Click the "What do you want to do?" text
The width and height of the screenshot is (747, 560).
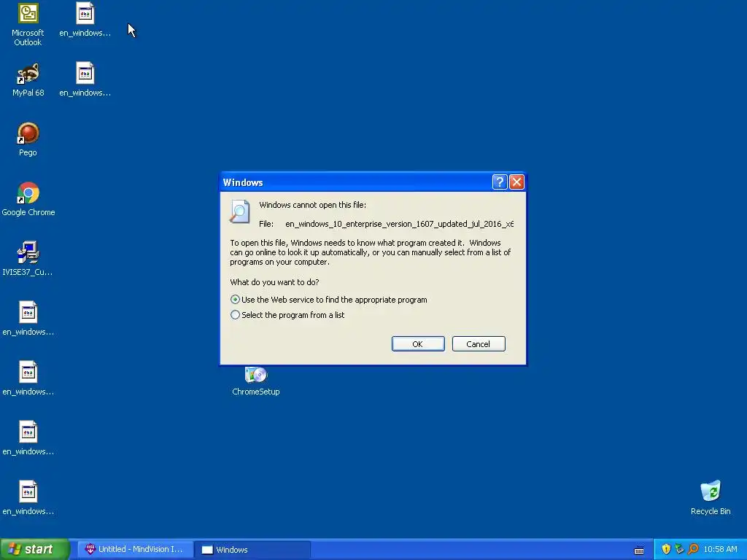274,282
